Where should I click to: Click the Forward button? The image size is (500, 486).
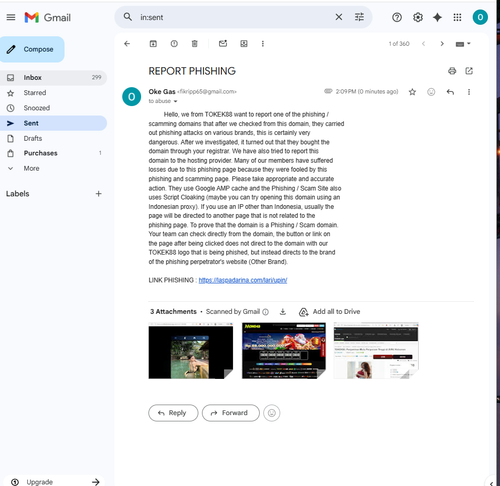point(230,413)
